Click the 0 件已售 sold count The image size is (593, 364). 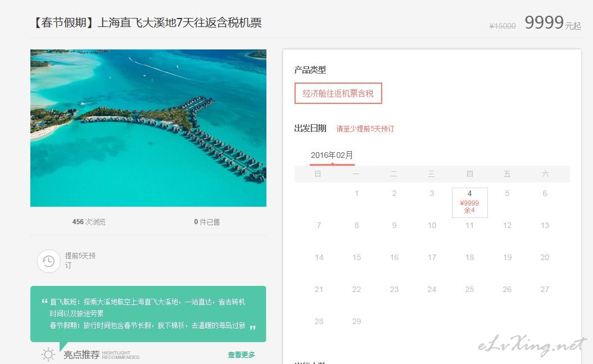[207, 222]
